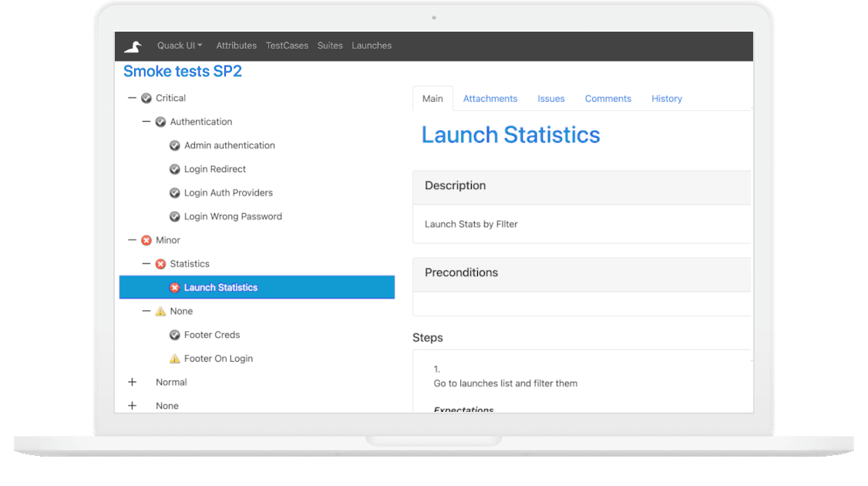
Task: Click the passed icon beside Authentication
Action: (160, 122)
